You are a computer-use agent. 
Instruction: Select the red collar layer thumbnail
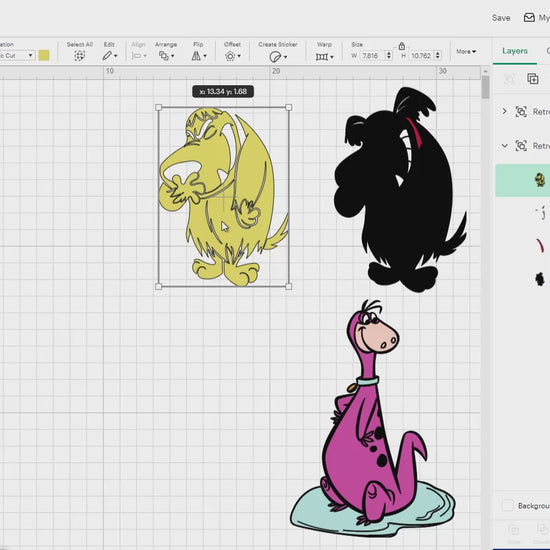click(541, 246)
